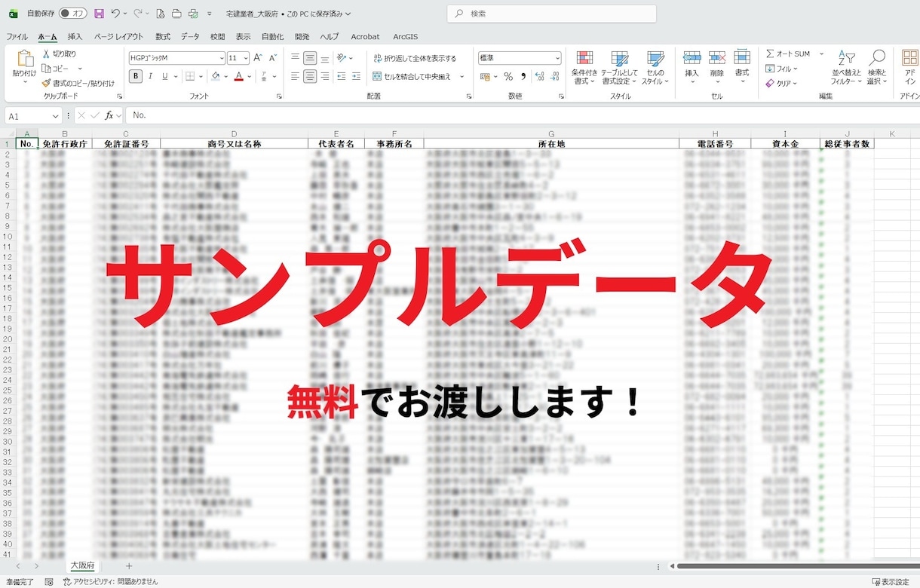Toggle center horizontal alignment

coord(310,76)
